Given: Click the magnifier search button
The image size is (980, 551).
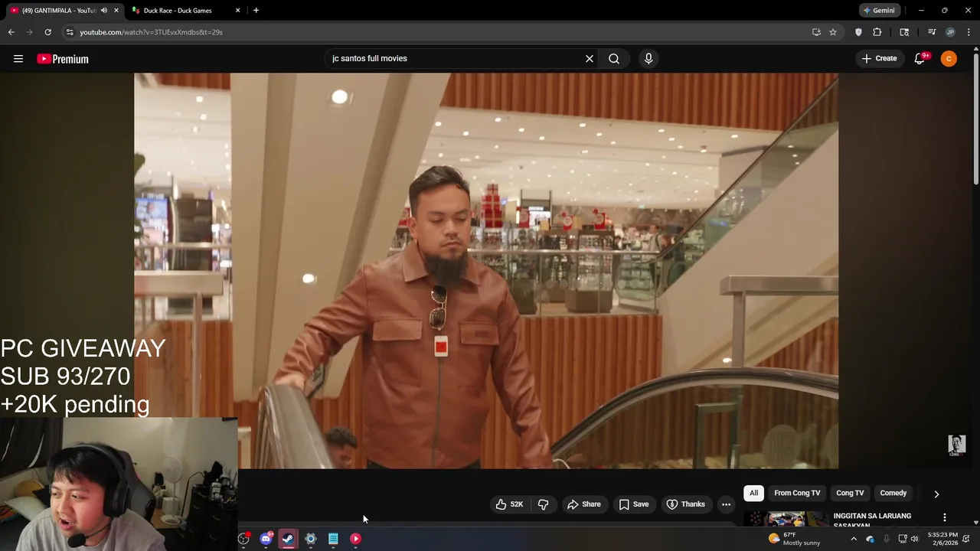Looking at the screenshot, I should coord(614,58).
